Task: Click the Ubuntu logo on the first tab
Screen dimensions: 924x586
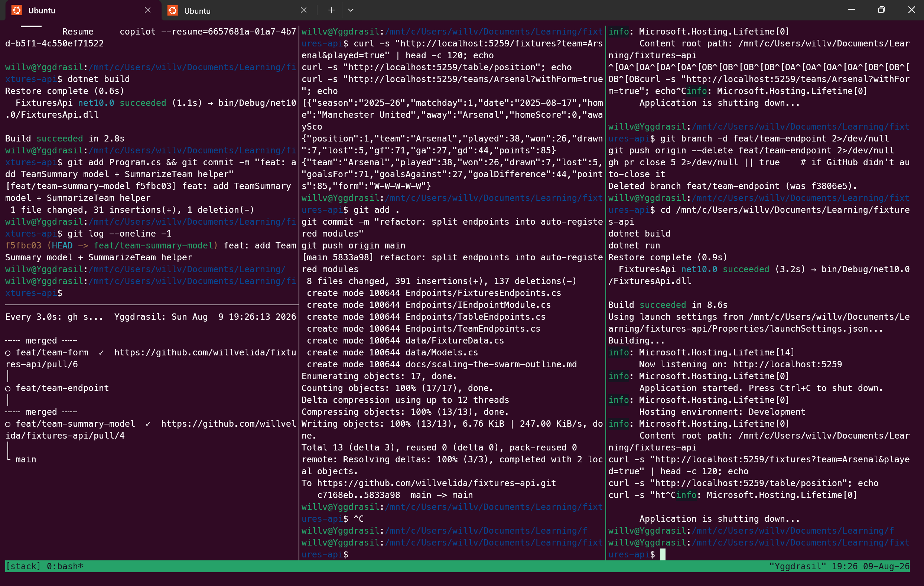Action: click(x=16, y=10)
